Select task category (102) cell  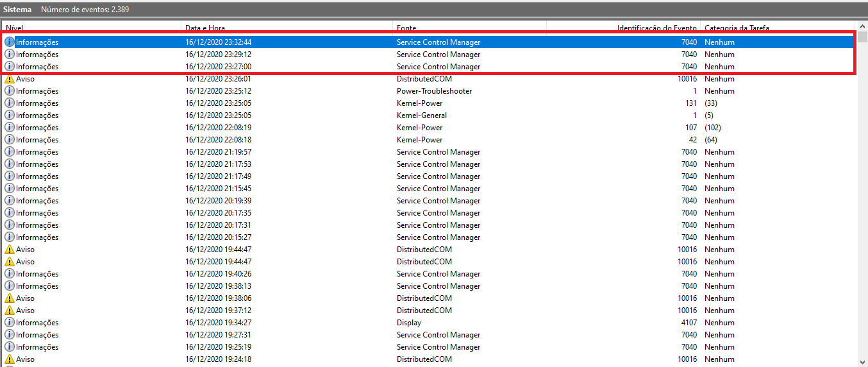(713, 128)
